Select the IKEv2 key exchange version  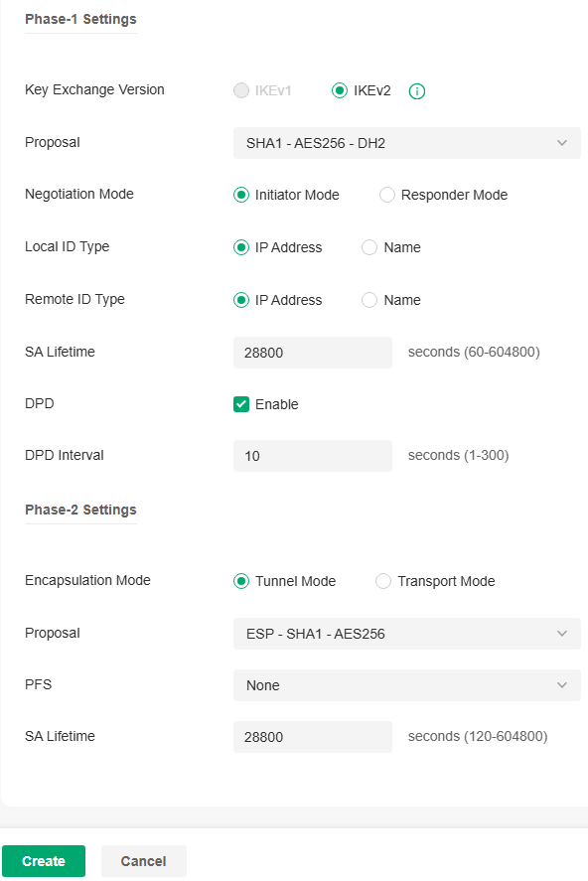[339, 90]
